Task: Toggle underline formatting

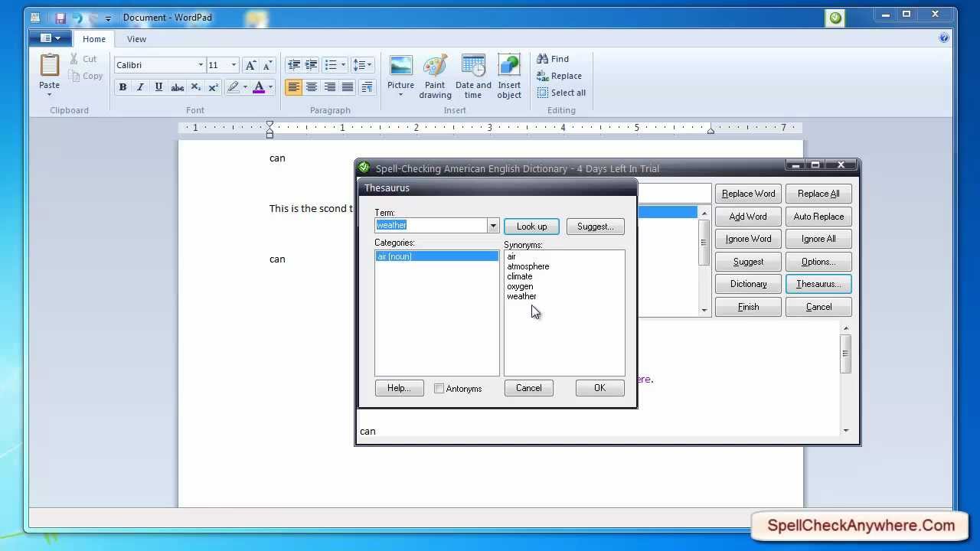Action: [158, 87]
